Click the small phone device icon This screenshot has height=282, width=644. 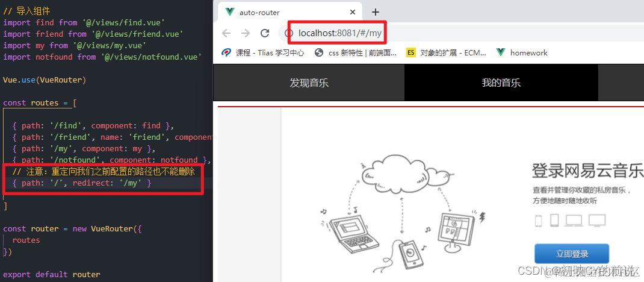pos(539,221)
